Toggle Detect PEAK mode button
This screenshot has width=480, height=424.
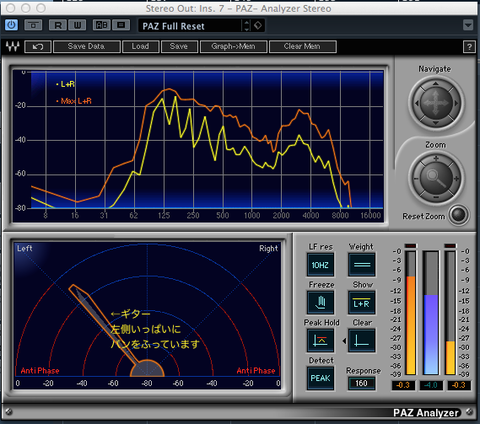pos(320,378)
